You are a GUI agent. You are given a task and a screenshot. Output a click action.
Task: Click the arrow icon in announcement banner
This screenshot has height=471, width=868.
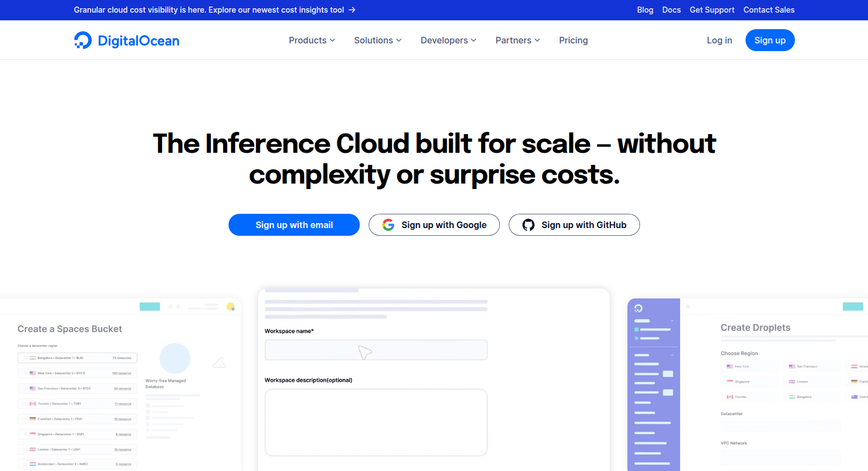[352, 10]
